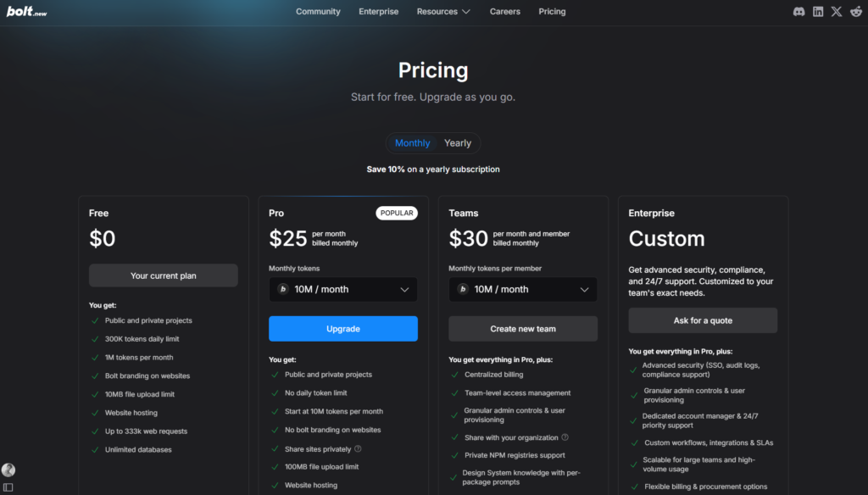Switch billing to Yearly
868x495 pixels.
point(458,142)
